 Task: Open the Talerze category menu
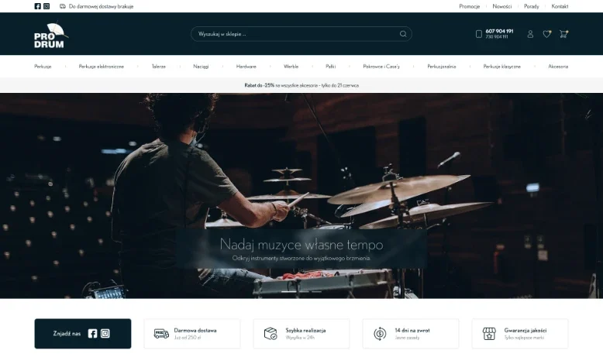coord(158,67)
